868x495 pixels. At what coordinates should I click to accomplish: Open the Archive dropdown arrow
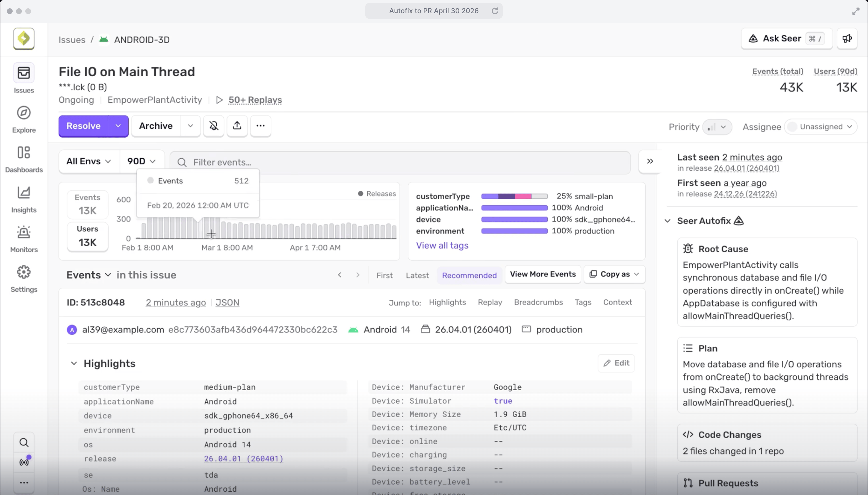[190, 126]
